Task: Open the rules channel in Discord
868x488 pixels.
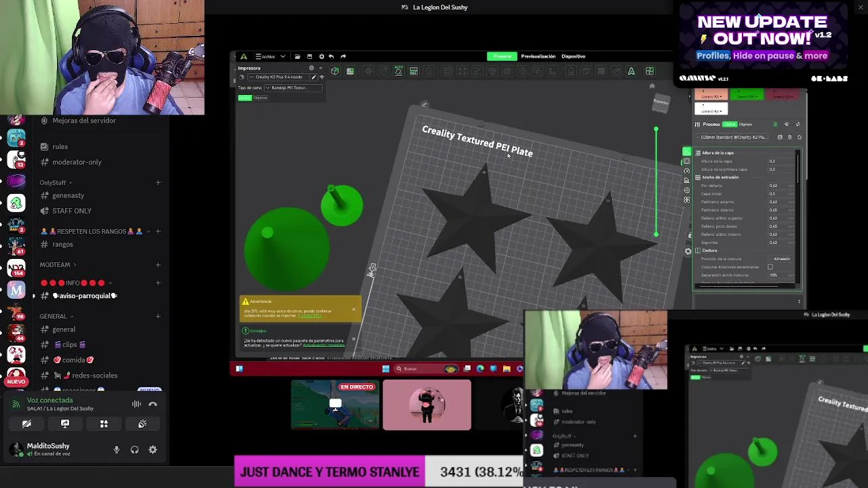Action: (60, 146)
